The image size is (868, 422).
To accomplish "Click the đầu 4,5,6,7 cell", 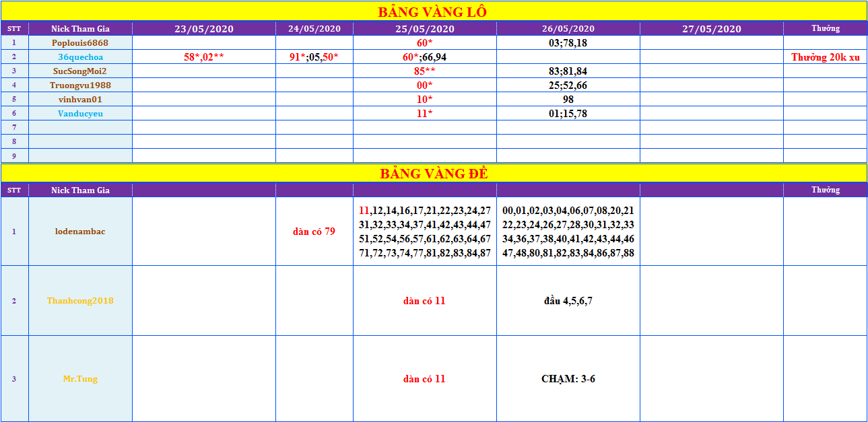I will (x=568, y=300).
